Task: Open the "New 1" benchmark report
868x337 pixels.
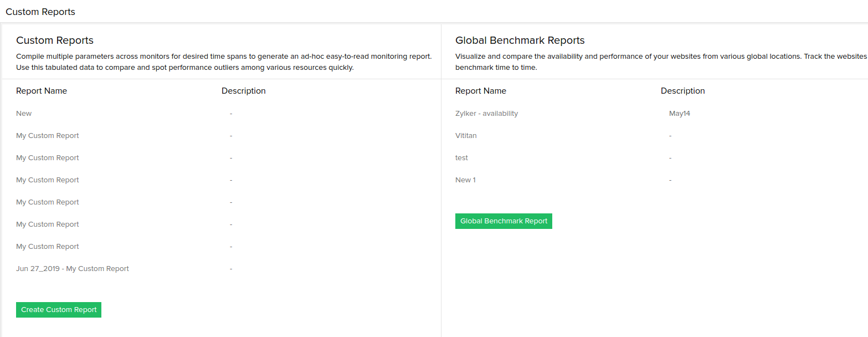Action: click(465, 180)
